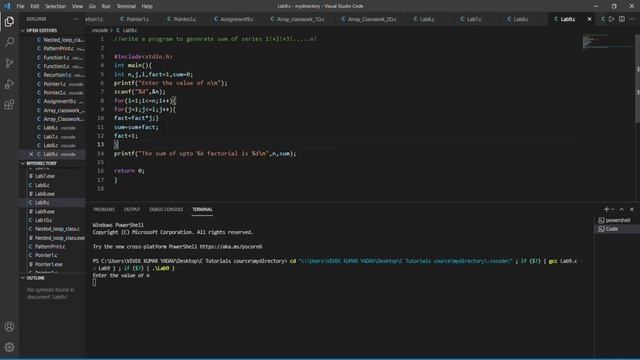
Task: Select the powershell terminal instance
Action: (x=617, y=220)
